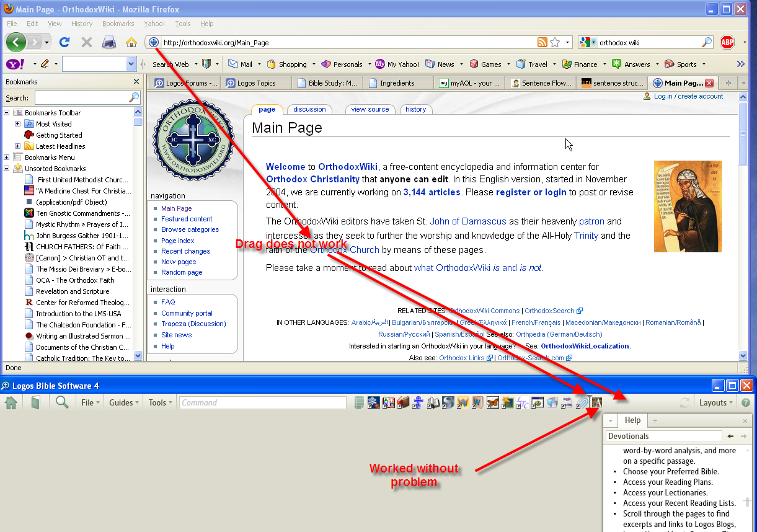The width and height of the screenshot is (757, 532).
Task: Click the Print icon in Firefox toolbar
Action: (109, 42)
